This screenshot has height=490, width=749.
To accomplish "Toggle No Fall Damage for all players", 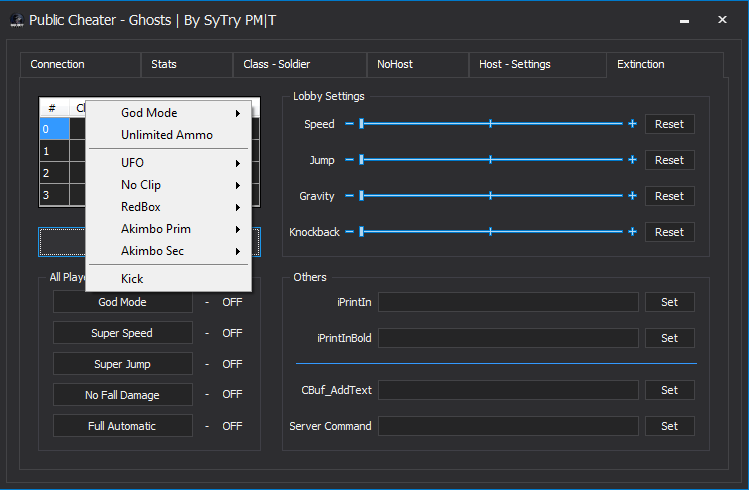I will point(123,395).
